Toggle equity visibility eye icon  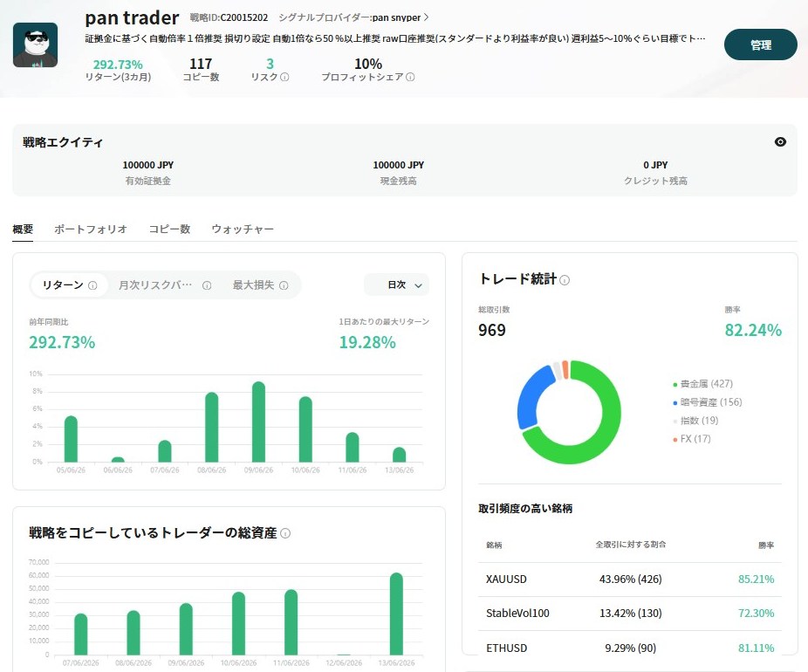click(780, 141)
